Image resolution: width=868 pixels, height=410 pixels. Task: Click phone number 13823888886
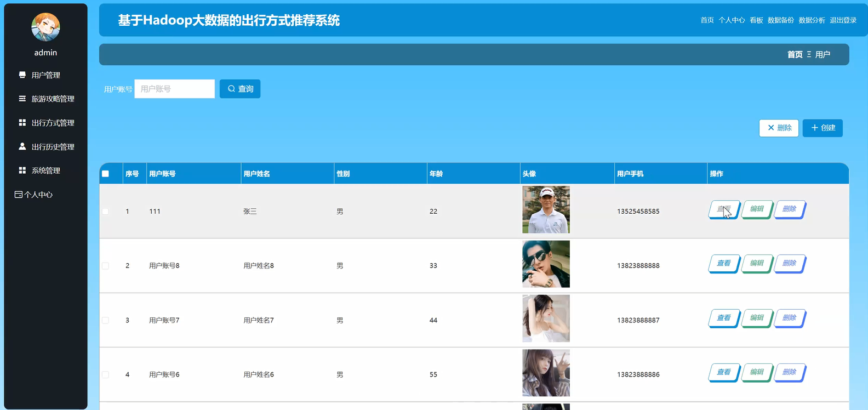638,375
